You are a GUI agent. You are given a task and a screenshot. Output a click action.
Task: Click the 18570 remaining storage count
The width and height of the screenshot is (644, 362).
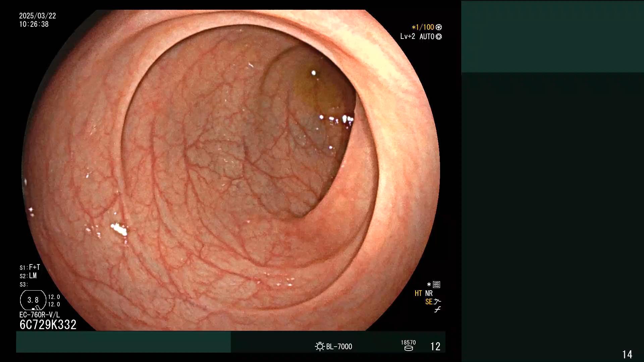pyautogui.click(x=408, y=342)
